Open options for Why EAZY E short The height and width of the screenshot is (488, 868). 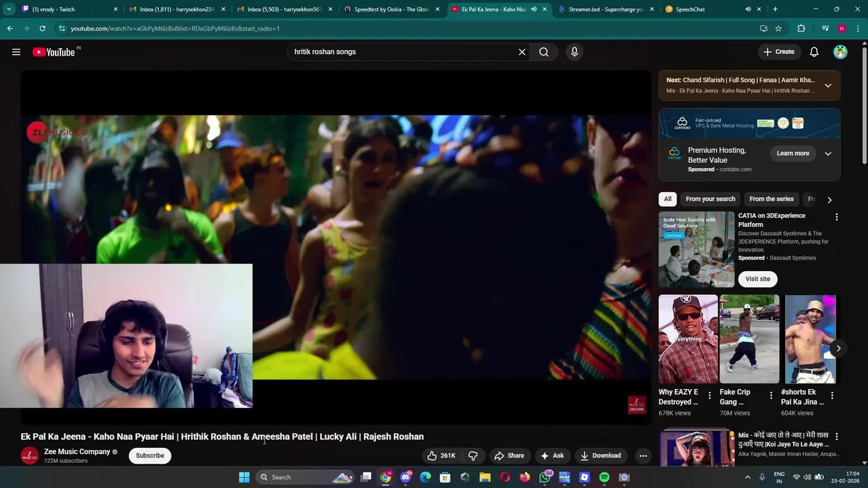coord(709,395)
